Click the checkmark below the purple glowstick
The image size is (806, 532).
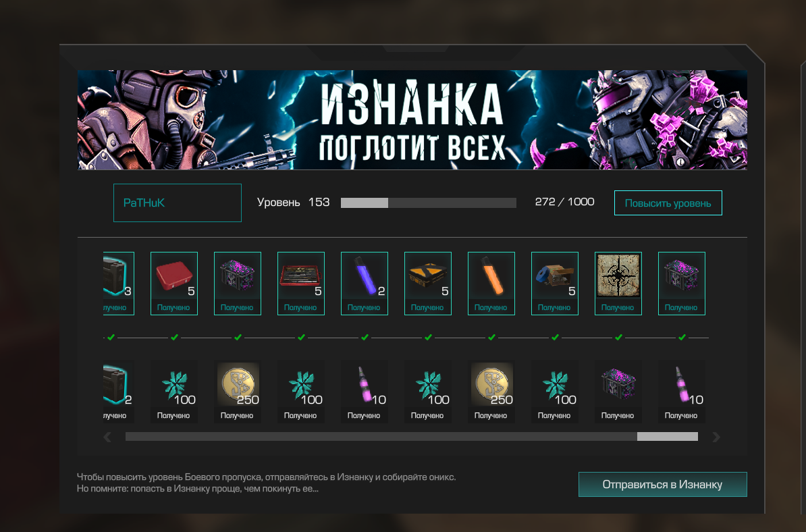coord(365,338)
